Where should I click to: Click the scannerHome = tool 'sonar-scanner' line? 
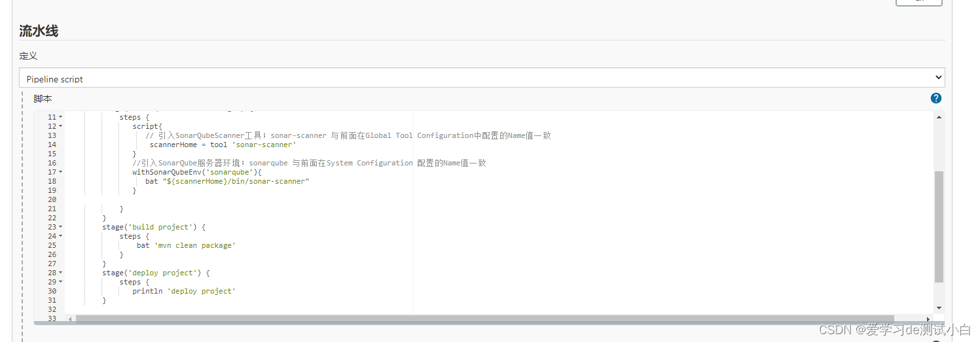[x=223, y=145]
